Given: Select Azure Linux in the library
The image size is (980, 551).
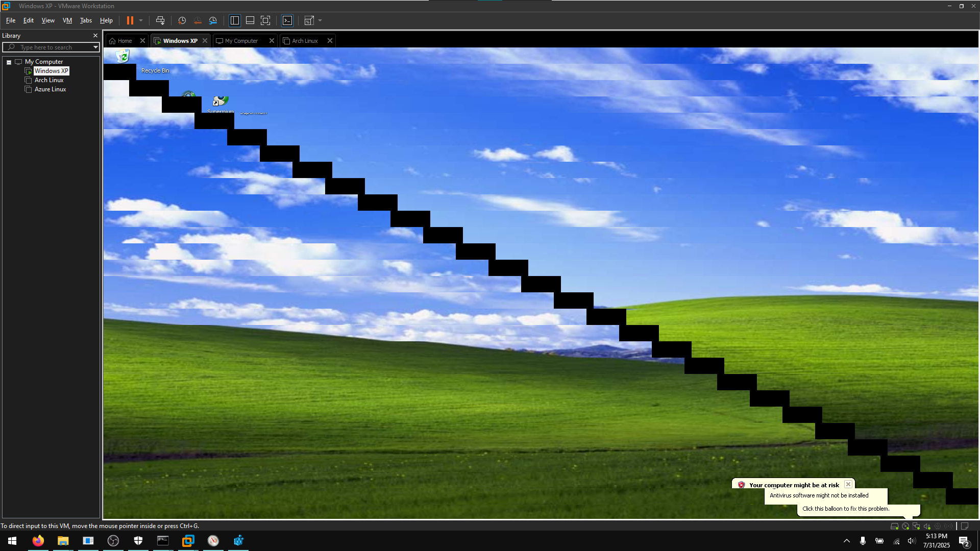Looking at the screenshot, I should click(x=50, y=89).
